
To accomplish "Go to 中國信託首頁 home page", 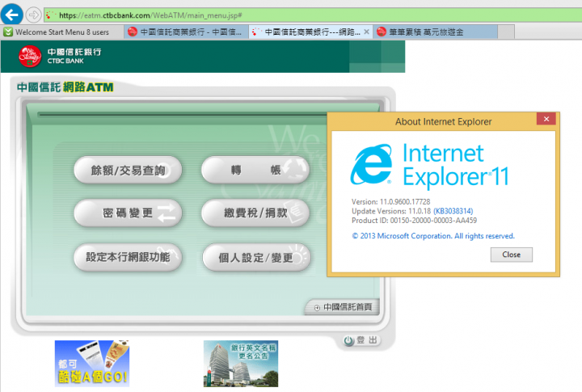I will pos(342,307).
